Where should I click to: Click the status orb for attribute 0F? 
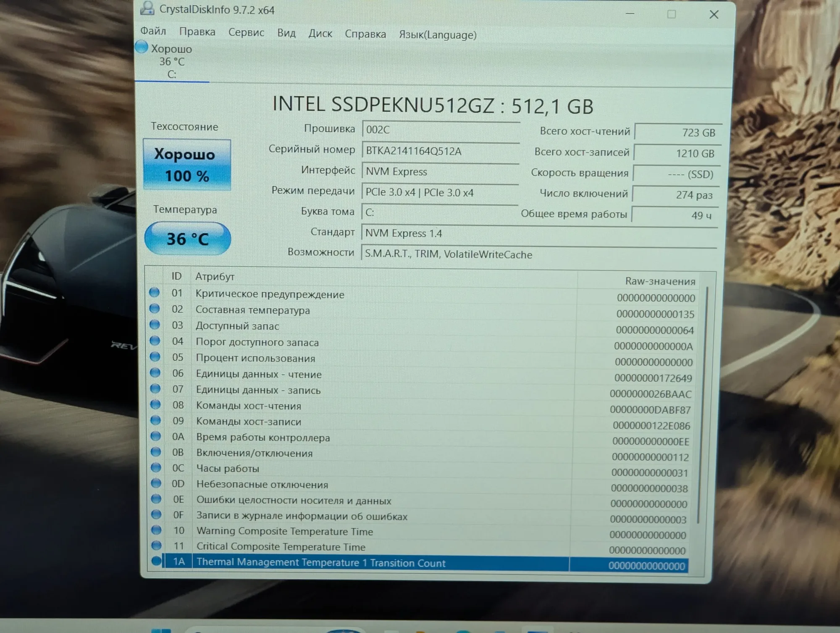[x=156, y=514]
